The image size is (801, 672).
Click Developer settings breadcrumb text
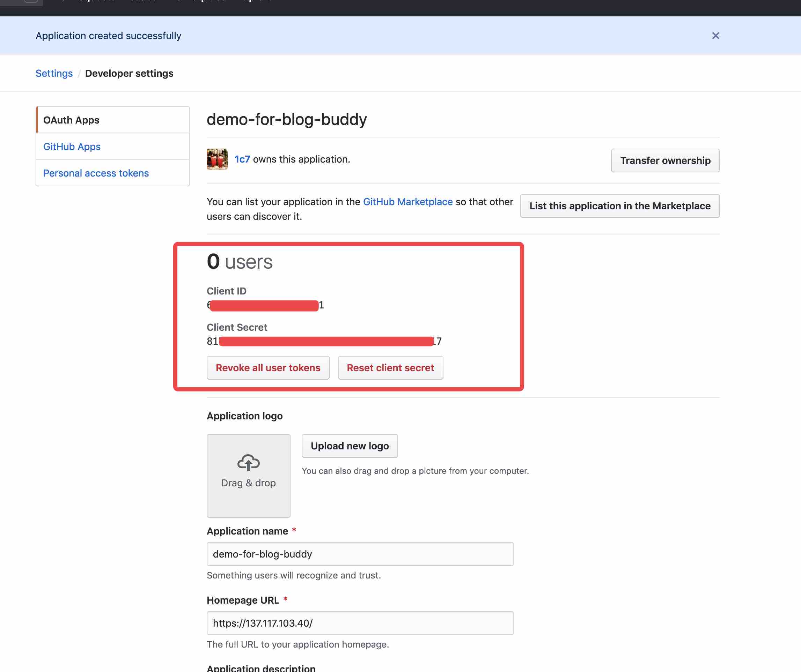click(129, 73)
